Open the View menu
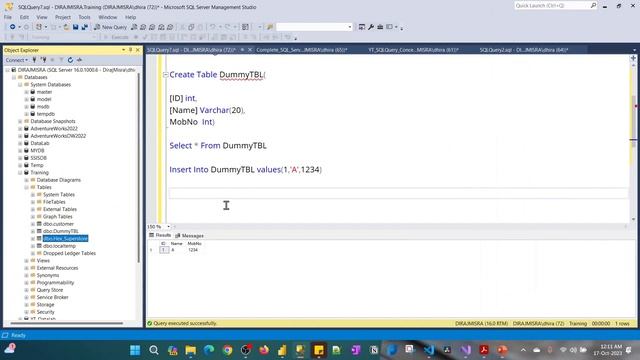The width and height of the screenshot is (640, 360). click(x=42, y=17)
